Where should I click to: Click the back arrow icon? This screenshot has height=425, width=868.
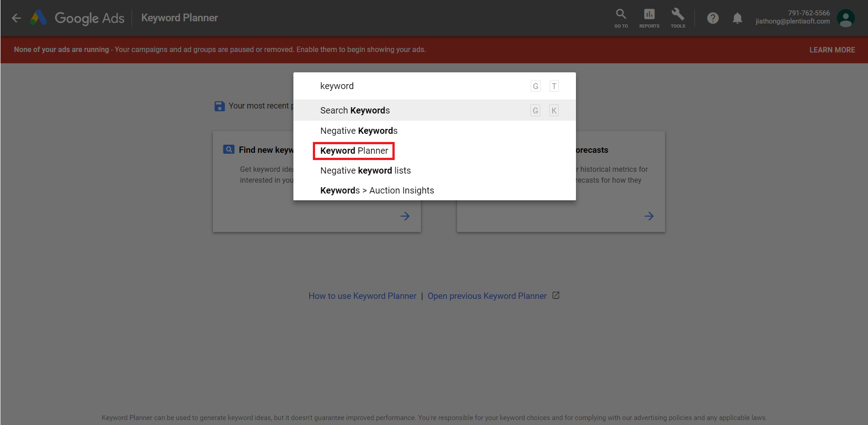click(16, 18)
